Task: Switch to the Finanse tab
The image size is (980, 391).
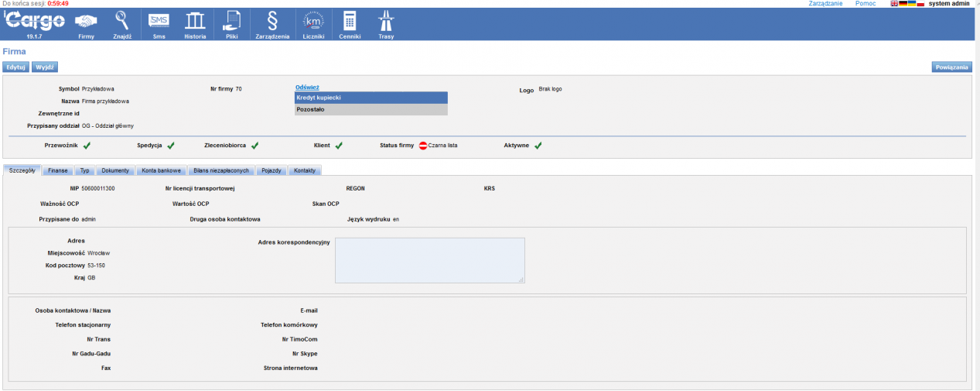Action: [x=58, y=170]
